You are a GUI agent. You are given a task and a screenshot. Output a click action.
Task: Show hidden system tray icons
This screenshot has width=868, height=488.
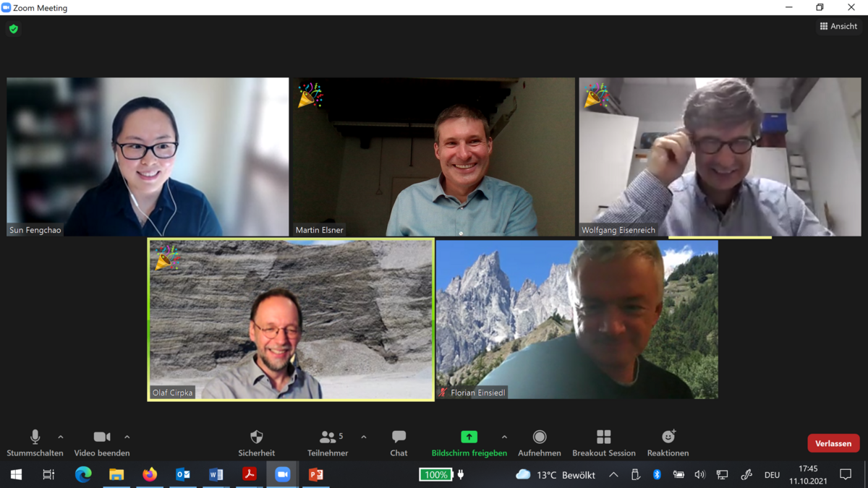point(613,475)
